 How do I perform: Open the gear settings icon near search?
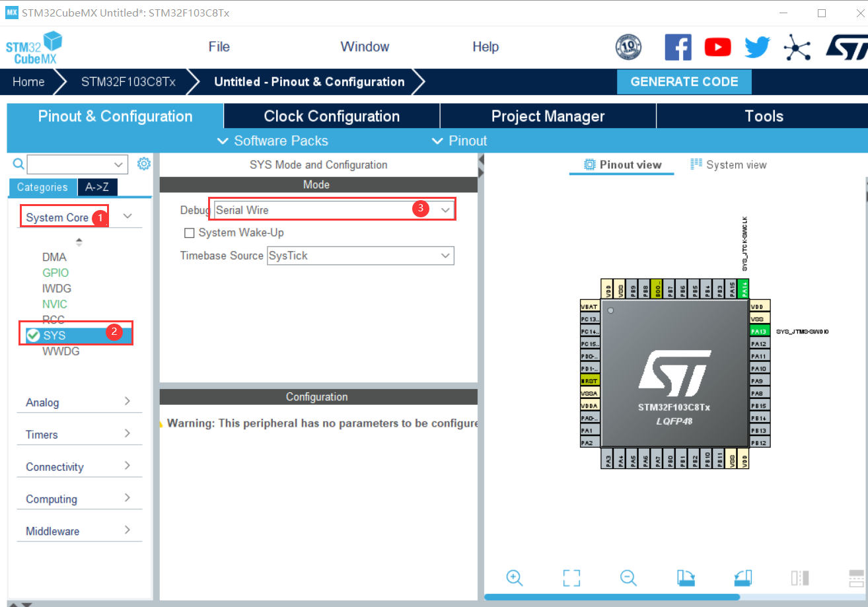point(144,164)
